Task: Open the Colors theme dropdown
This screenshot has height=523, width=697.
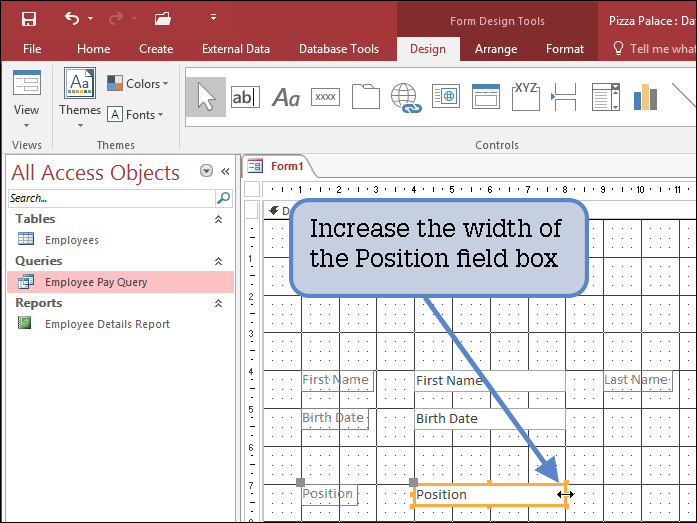Action: pyautogui.click(x=137, y=84)
